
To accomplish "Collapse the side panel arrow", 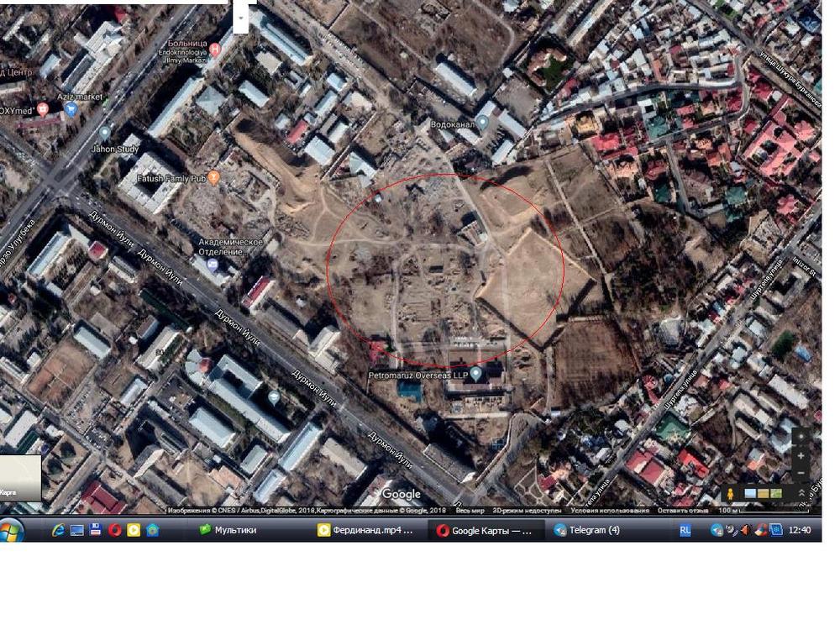I will (x=241, y=17).
